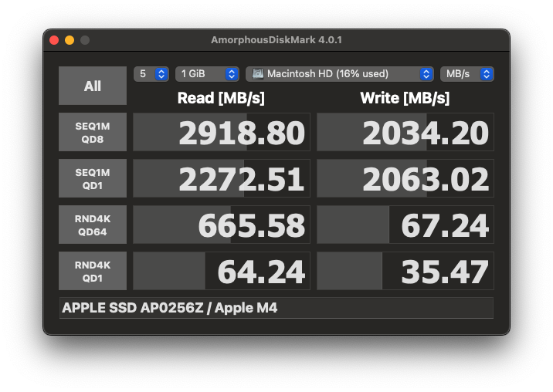Screen dimensions: 553x392
Task: Select the 64.24 RND4K QD1 read value
Action: click(x=222, y=272)
